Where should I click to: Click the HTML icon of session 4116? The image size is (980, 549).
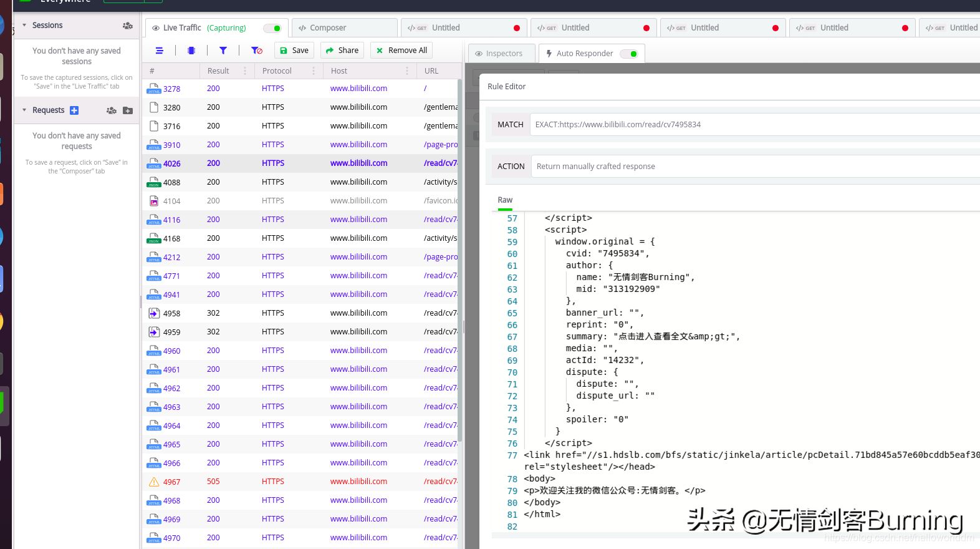(153, 220)
